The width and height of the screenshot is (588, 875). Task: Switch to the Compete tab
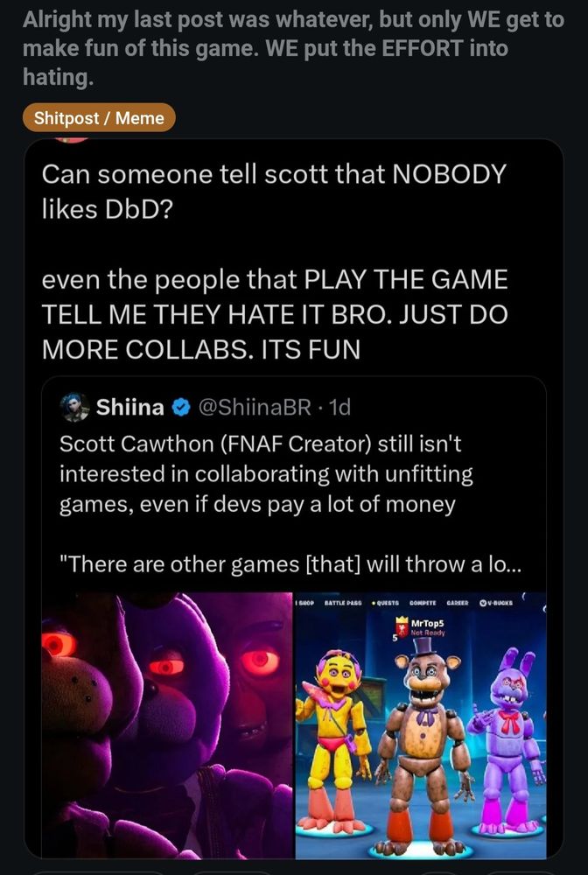(x=423, y=603)
